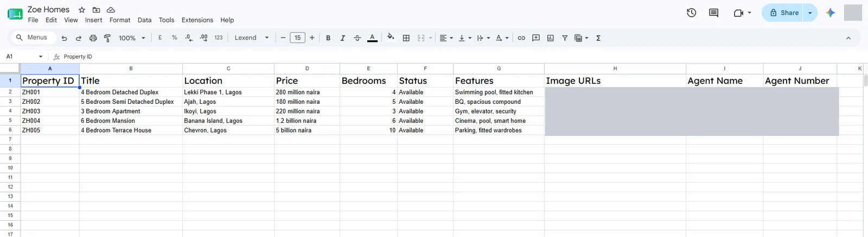Viewport: 868px width, 237px height.
Task: Open the Name box dropdown
Action: tap(41, 57)
